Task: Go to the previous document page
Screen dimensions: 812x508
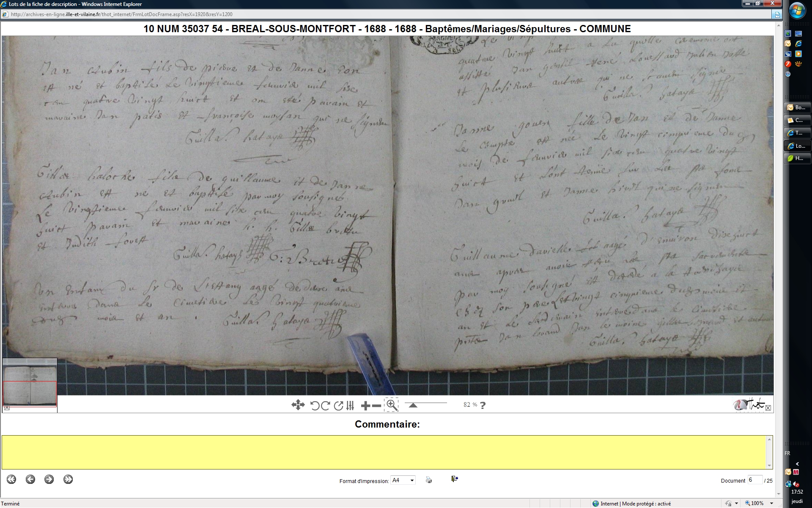Action: [30, 479]
